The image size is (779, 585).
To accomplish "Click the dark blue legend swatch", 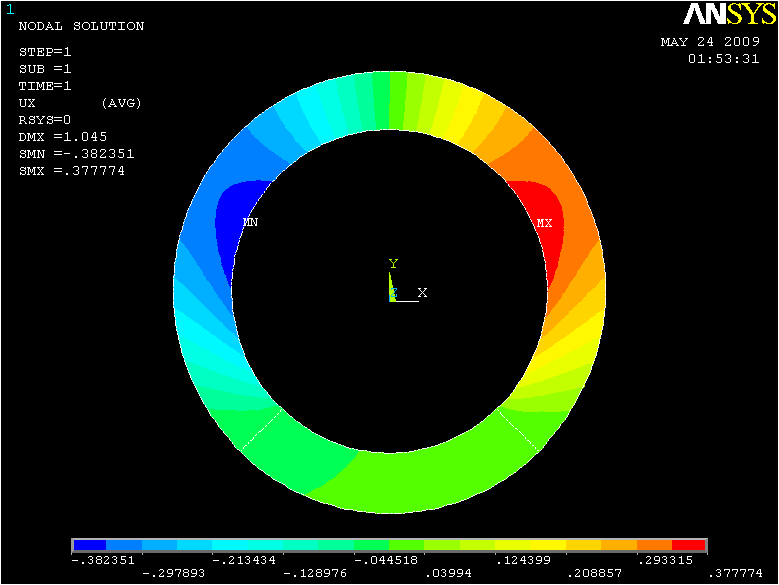I will [x=89, y=546].
